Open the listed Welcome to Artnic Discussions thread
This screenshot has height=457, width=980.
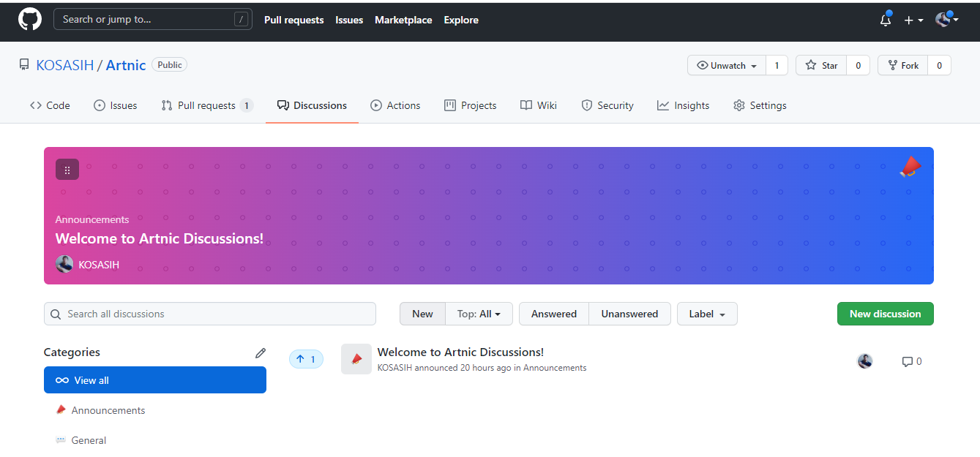pos(460,352)
